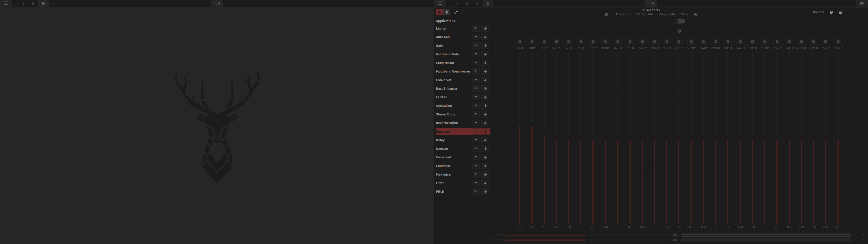
Task: Select the speaker output effects button
Action: (439, 12)
